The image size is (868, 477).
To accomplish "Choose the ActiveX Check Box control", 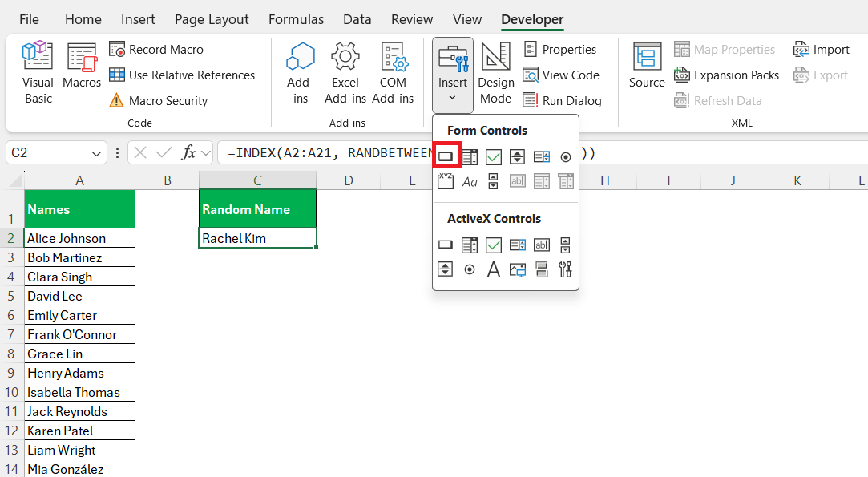I will click(x=493, y=245).
